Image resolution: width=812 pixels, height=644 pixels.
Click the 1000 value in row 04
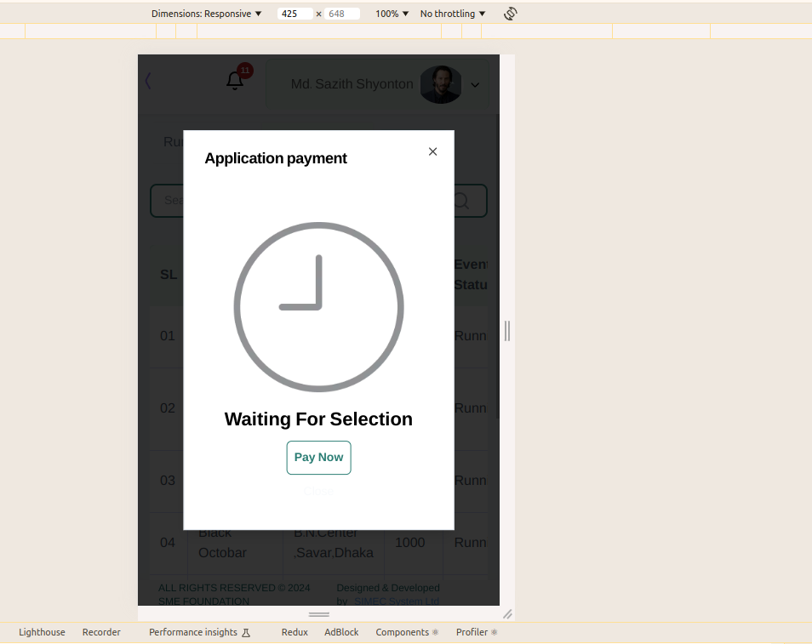click(409, 543)
